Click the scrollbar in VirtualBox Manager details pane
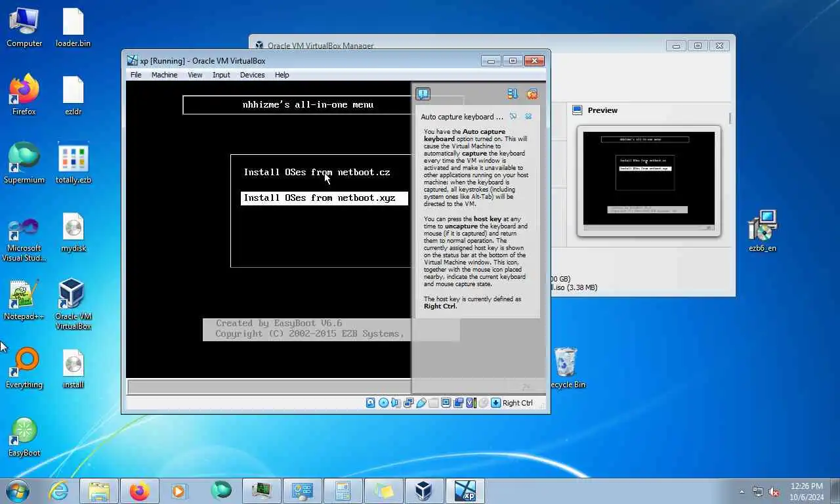This screenshot has width=840, height=504. click(730, 117)
